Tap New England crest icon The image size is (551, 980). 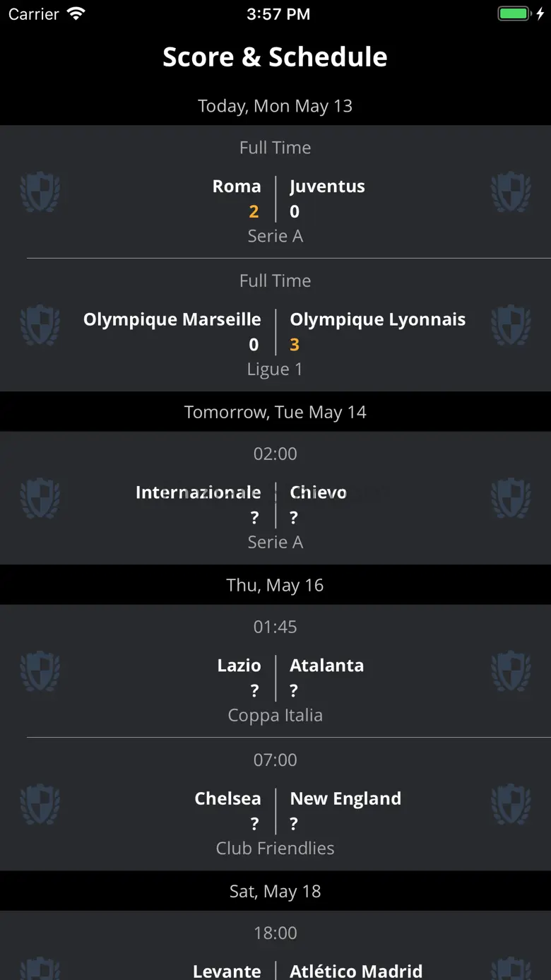[511, 804]
